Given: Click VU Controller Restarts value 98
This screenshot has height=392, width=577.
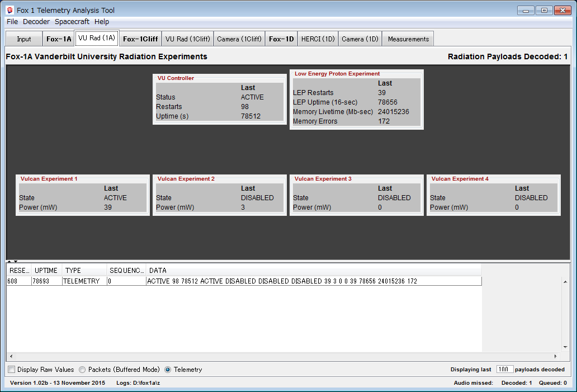Looking at the screenshot, I should pos(245,107).
